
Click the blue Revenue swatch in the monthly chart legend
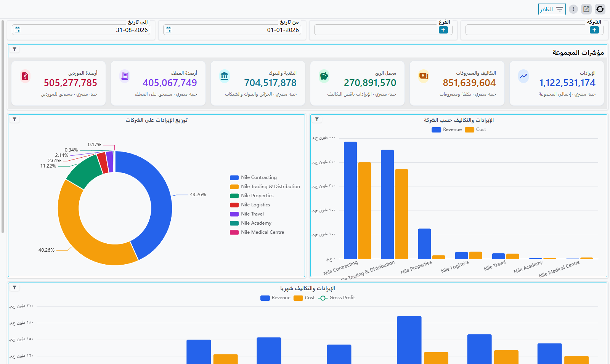pyautogui.click(x=265, y=298)
